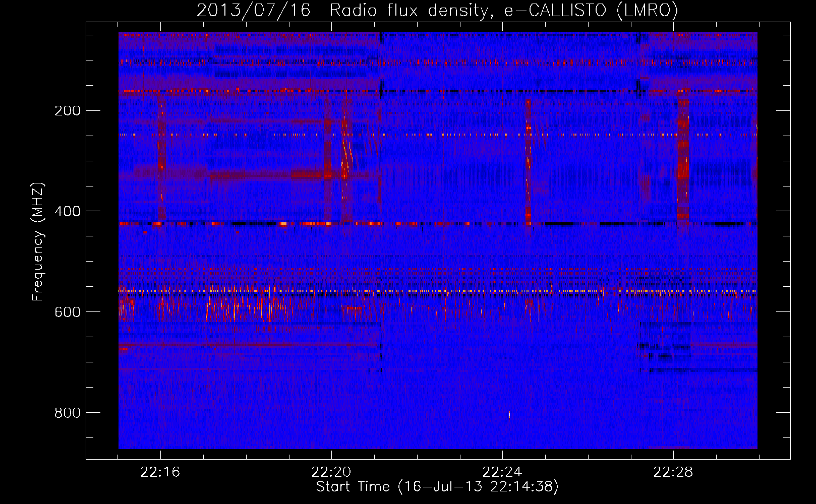Select the 22:20 time tick label

331,472
